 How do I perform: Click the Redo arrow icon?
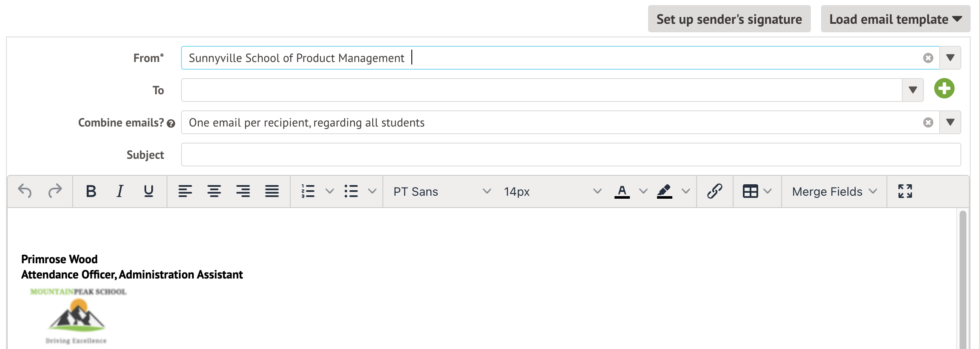click(x=55, y=191)
